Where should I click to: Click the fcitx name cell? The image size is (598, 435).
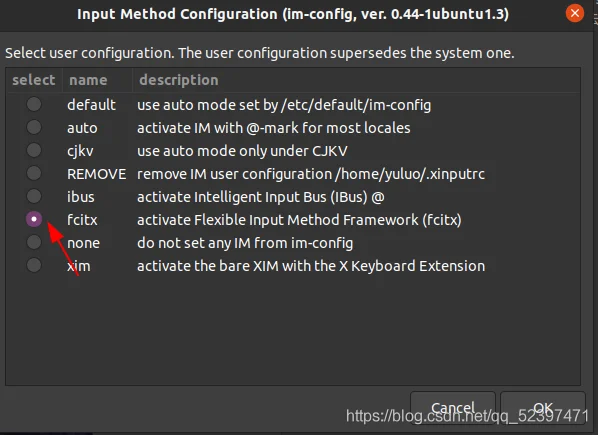[x=82, y=220]
